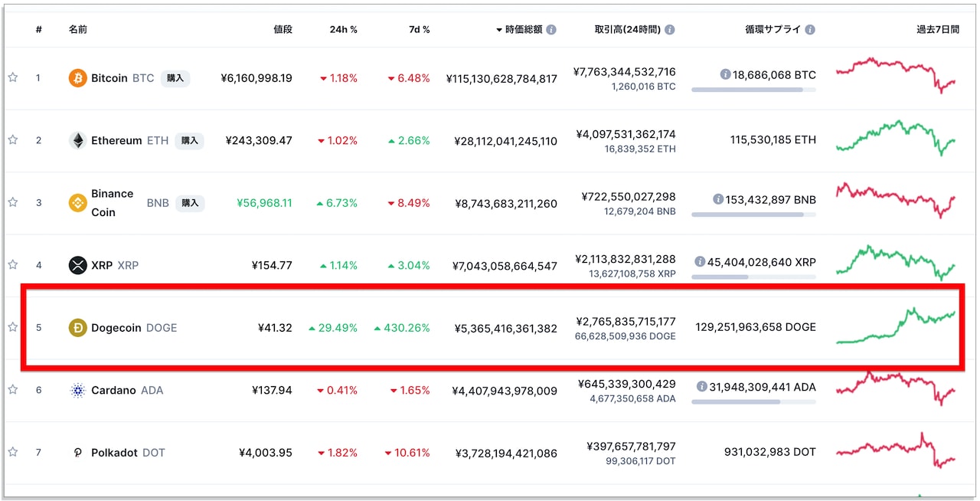
Task: Click info icon beside BNB circulating supply
Action: [x=718, y=199]
